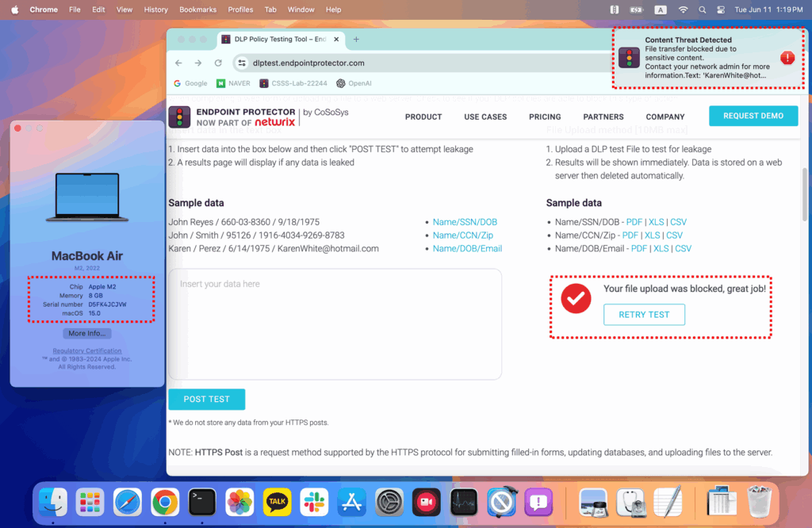The height and width of the screenshot is (528, 812).
Task: Open the PRODUCT navigation item
Action: 423,117
